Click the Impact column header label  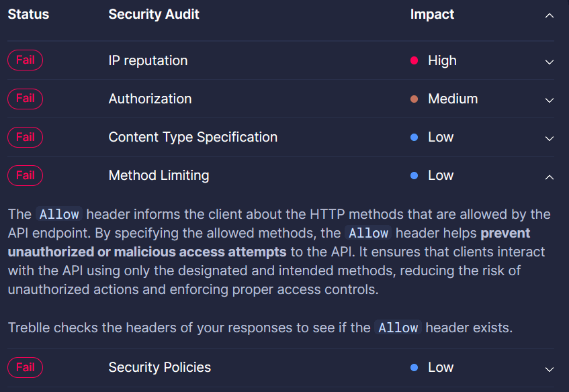(432, 14)
